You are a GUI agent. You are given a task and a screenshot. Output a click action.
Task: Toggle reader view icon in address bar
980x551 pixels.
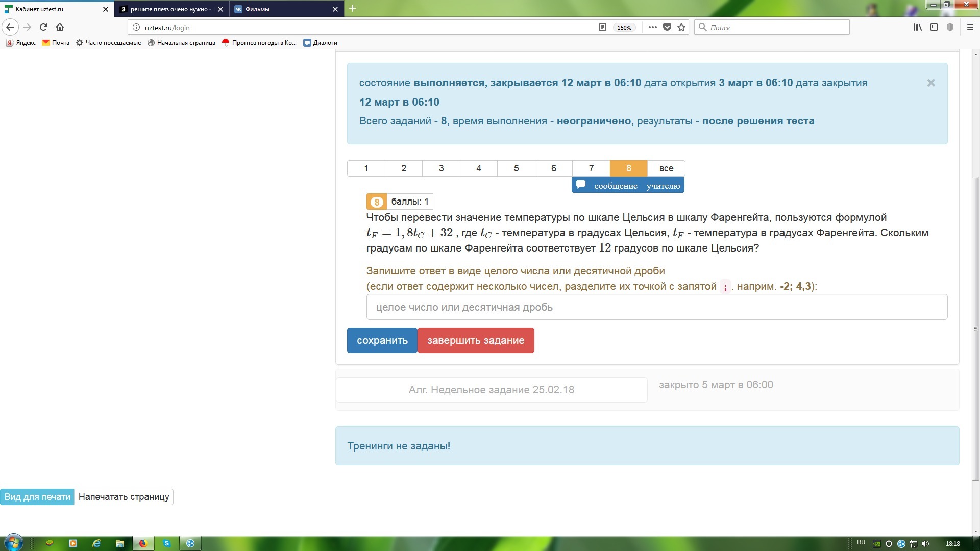(x=602, y=27)
